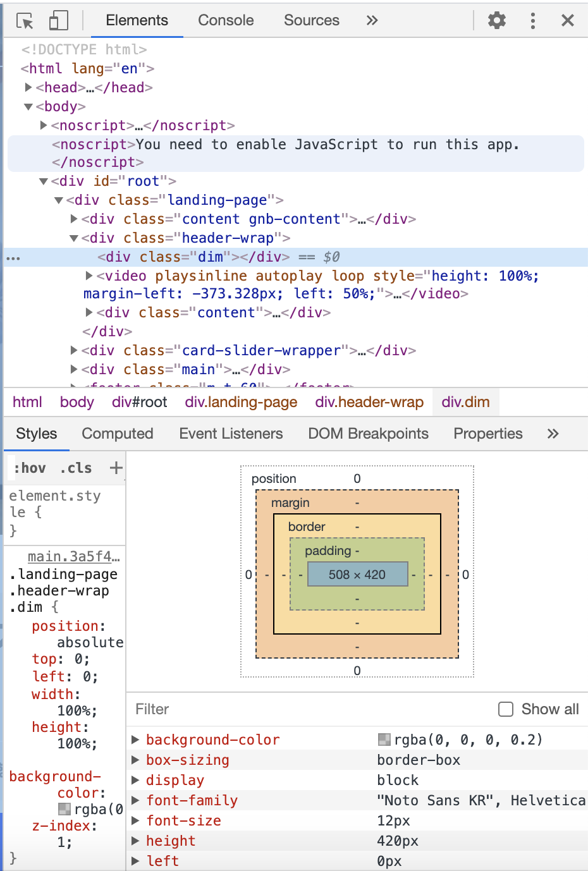
Task: Select html in breadcrumb
Action: [x=27, y=402]
